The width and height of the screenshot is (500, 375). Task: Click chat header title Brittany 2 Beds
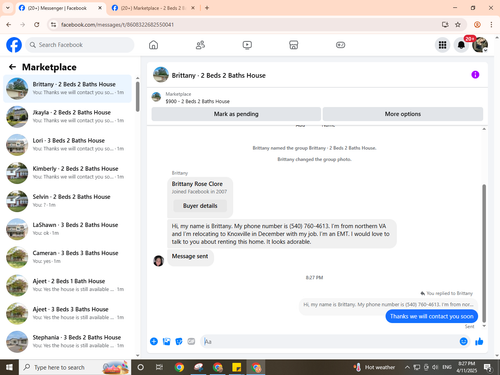click(x=218, y=75)
